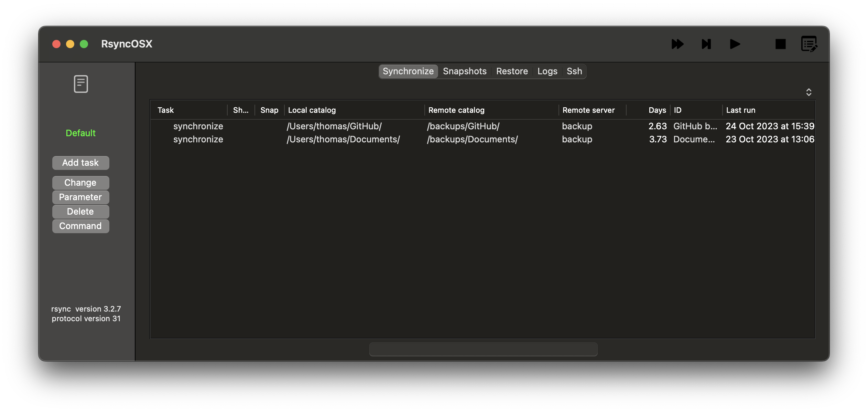Click the Parameter button

pos(80,197)
